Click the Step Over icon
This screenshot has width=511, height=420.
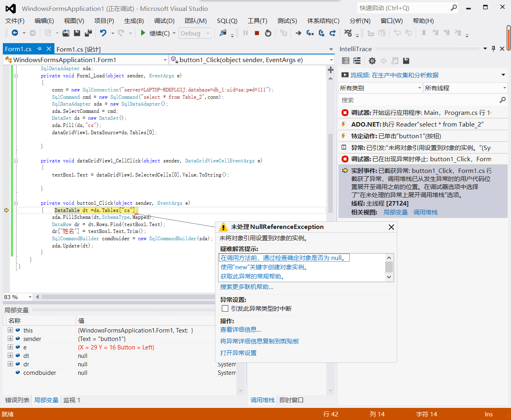pyautogui.click(x=321, y=33)
